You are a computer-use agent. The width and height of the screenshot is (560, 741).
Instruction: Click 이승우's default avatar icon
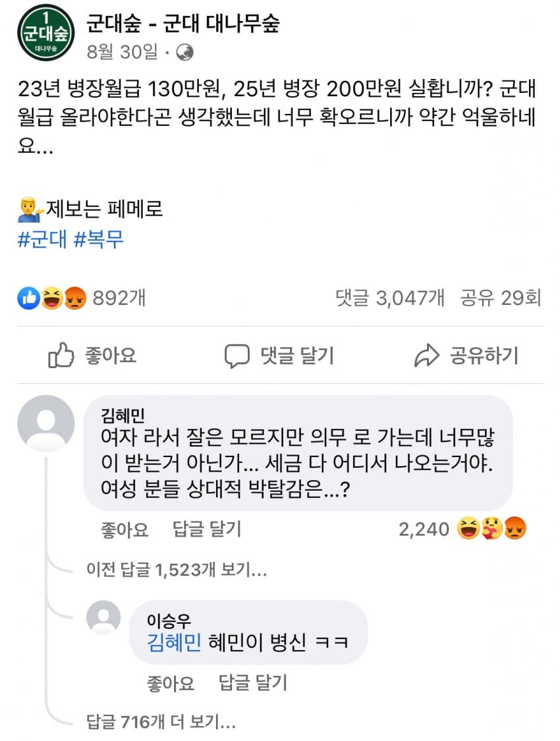tap(104, 618)
